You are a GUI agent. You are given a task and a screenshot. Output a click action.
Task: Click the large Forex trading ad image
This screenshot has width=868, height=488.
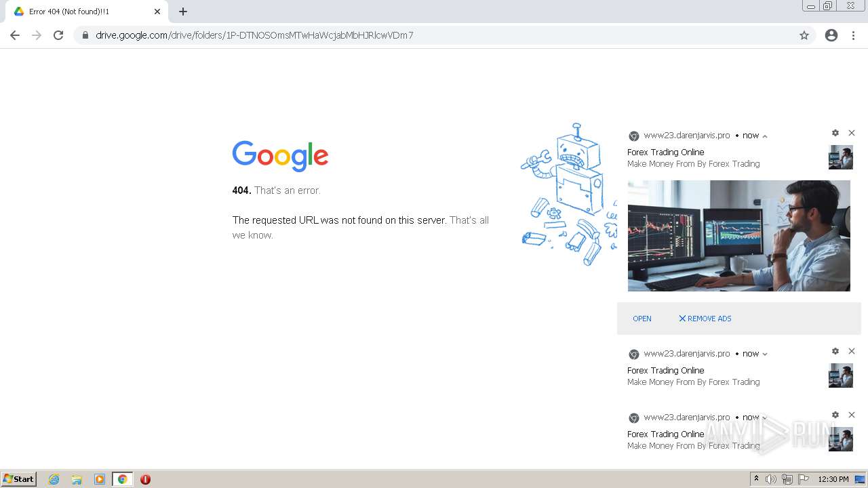(x=738, y=236)
